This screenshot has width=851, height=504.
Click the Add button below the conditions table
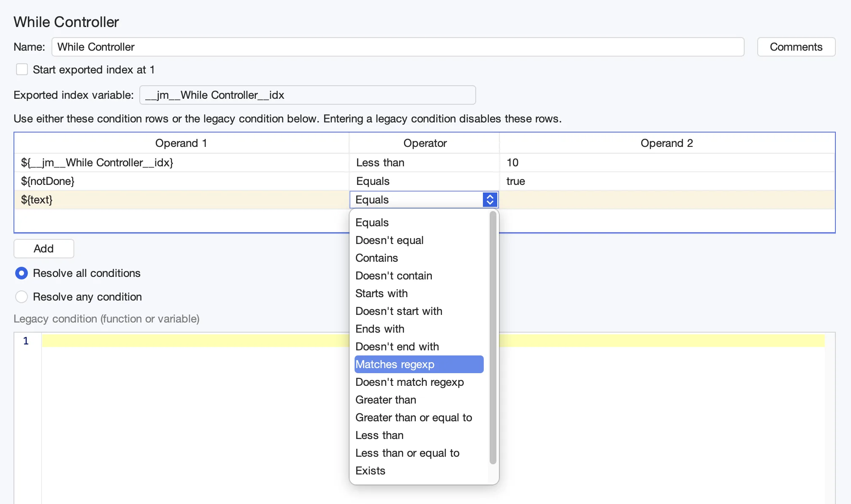coord(44,249)
